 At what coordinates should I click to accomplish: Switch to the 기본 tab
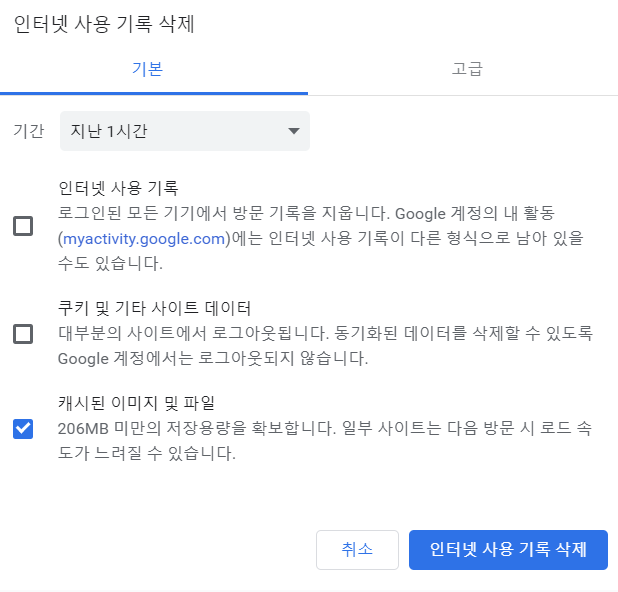[147, 69]
